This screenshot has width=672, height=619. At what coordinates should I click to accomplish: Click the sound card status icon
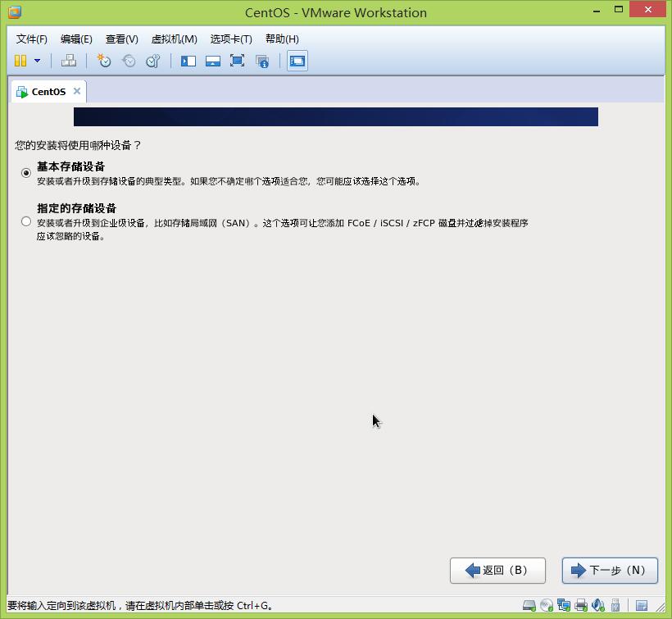pos(598,606)
